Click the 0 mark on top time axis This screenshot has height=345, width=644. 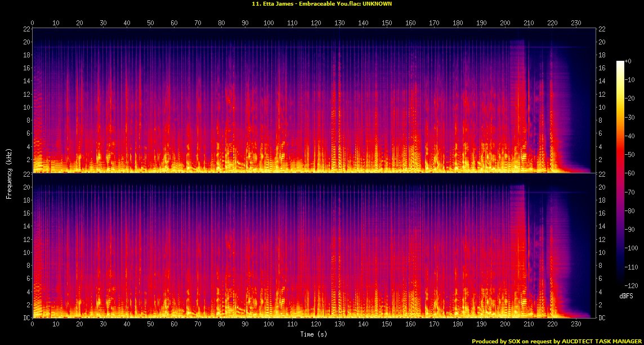pyautogui.click(x=33, y=23)
